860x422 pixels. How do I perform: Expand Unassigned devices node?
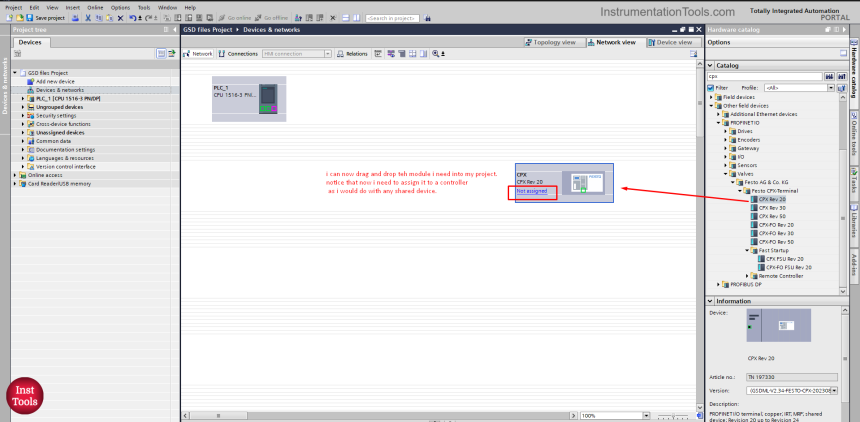(x=23, y=132)
